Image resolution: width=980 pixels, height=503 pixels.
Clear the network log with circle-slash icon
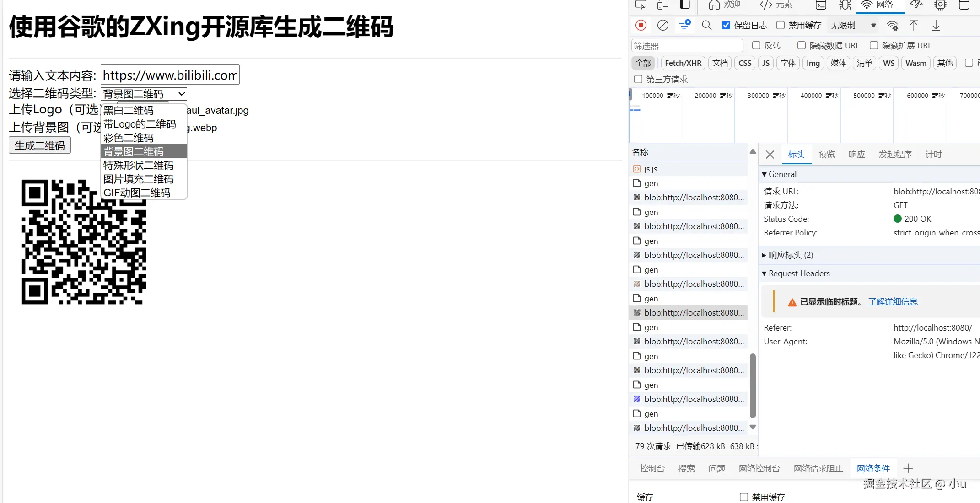662,25
